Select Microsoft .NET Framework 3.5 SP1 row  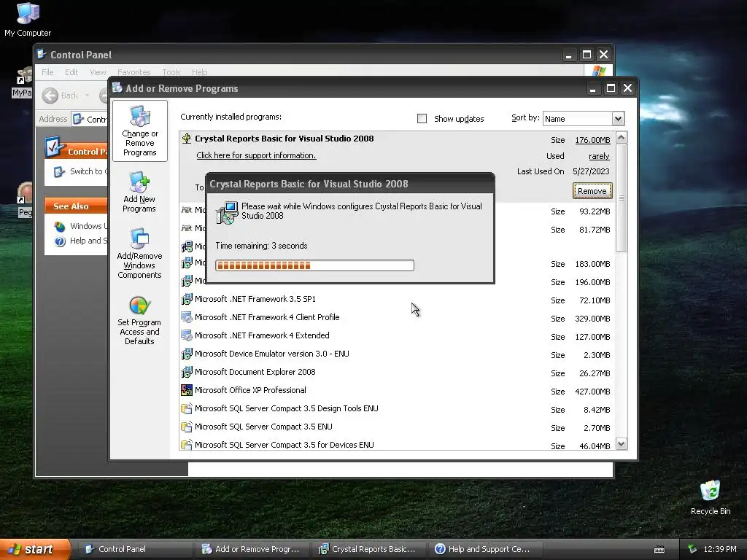click(x=396, y=300)
